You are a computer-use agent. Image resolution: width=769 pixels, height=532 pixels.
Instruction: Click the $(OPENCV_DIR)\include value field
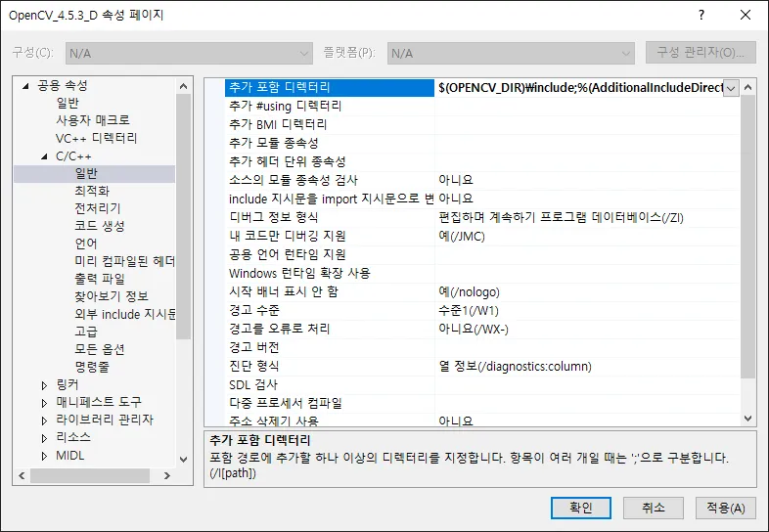coord(580,88)
